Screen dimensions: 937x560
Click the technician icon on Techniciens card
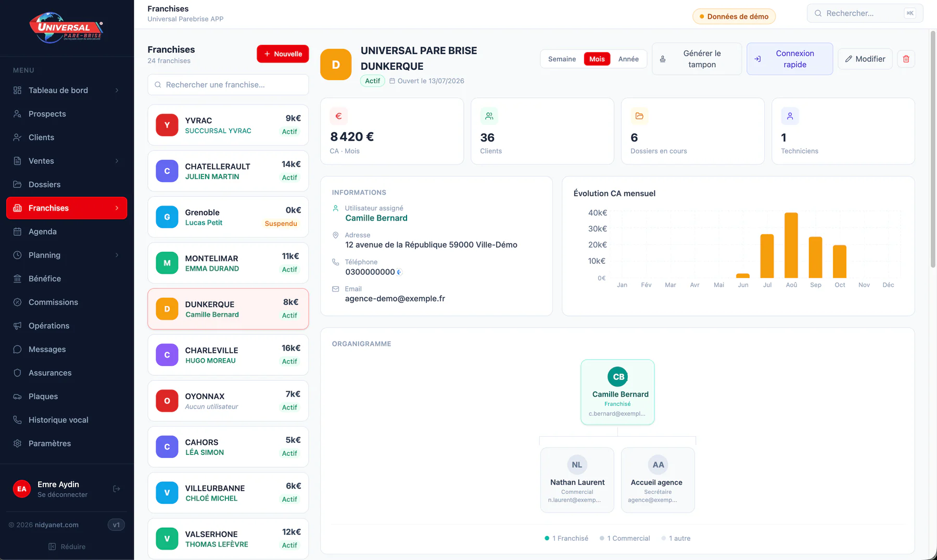(x=790, y=116)
